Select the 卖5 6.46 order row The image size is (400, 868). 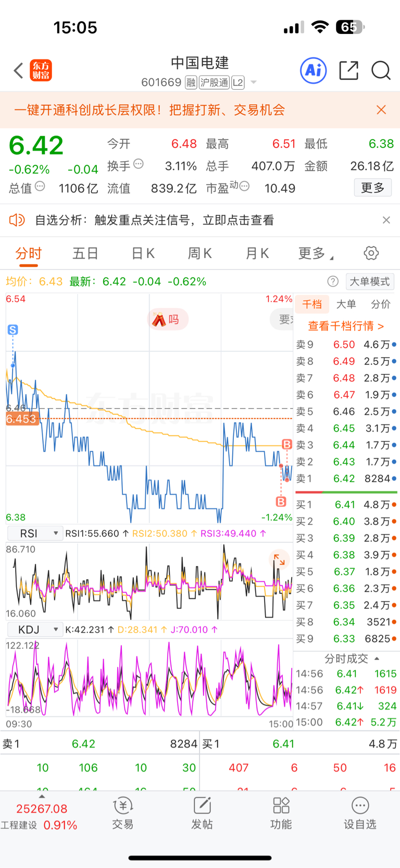point(346,411)
